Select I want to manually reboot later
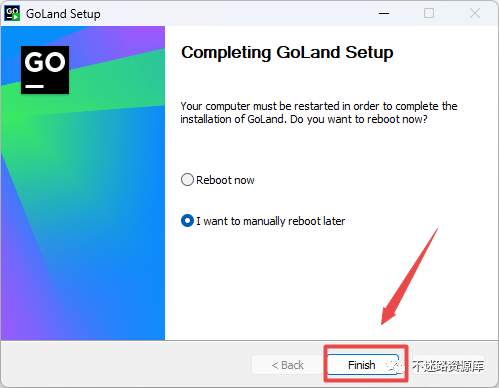Screen dimensions: 499x388 point(187,221)
